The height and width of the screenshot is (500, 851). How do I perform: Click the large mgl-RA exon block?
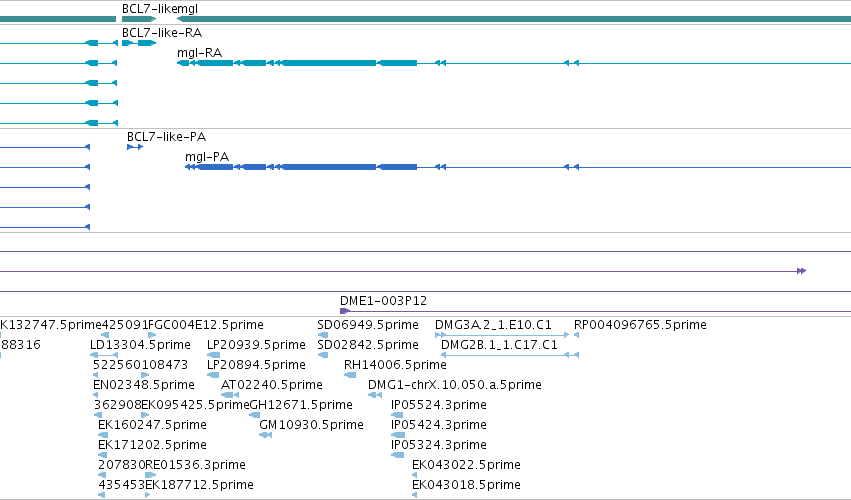point(329,64)
